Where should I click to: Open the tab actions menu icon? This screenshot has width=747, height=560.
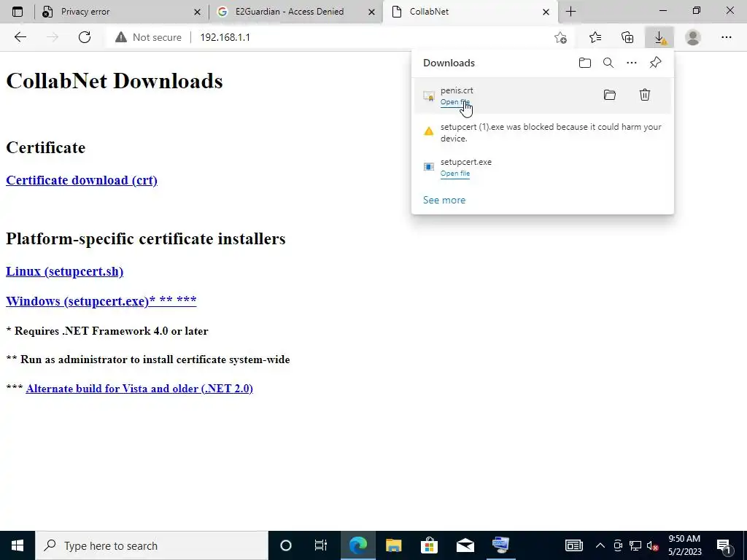point(18,12)
